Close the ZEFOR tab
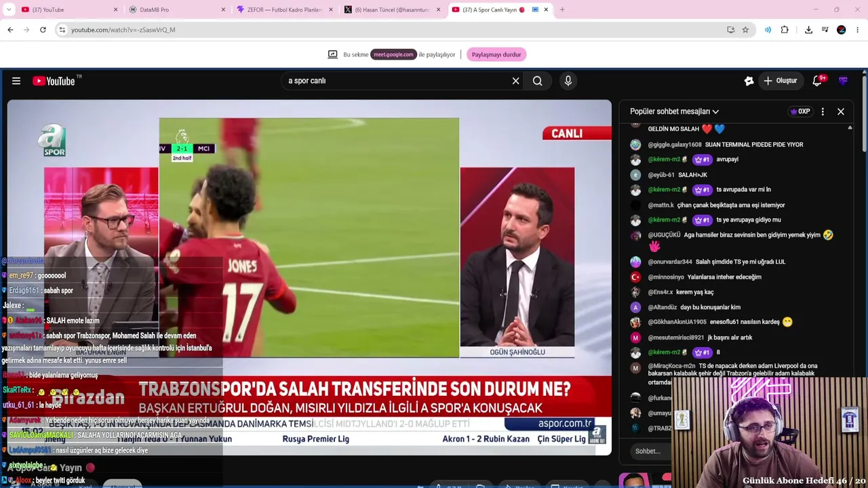Image resolution: width=868 pixels, height=488 pixels. (331, 9)
